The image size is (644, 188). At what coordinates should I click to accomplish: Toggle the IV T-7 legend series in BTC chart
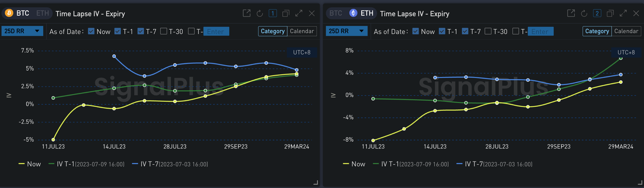[170, 164]
